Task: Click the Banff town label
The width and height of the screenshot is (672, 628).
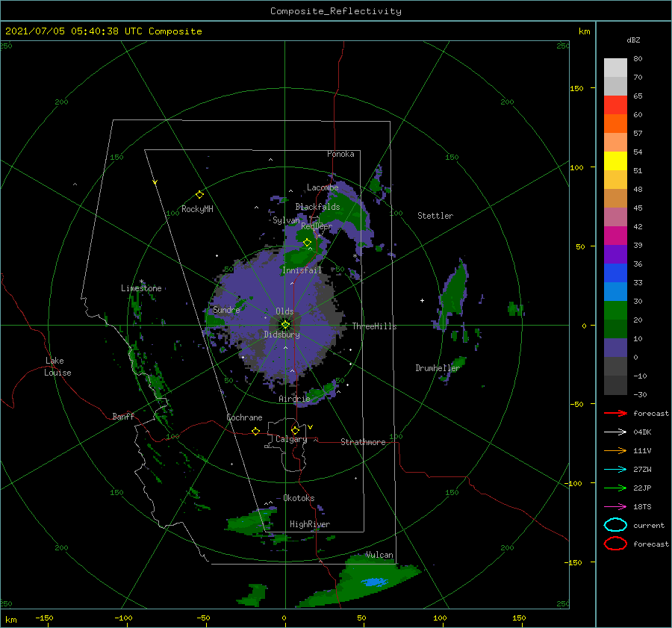Action: coord(123,417)
